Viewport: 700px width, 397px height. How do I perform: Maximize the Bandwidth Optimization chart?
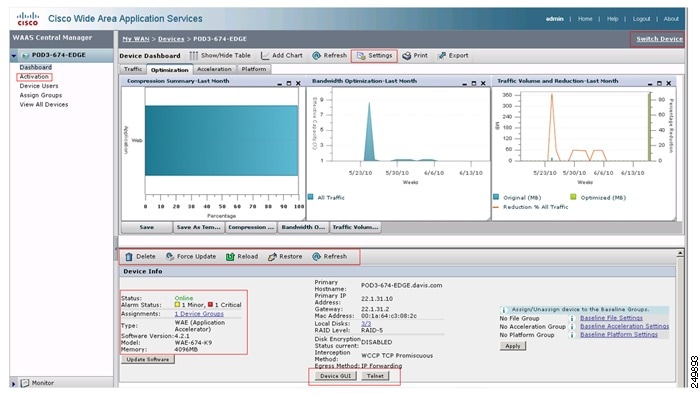tap(474, 84)
